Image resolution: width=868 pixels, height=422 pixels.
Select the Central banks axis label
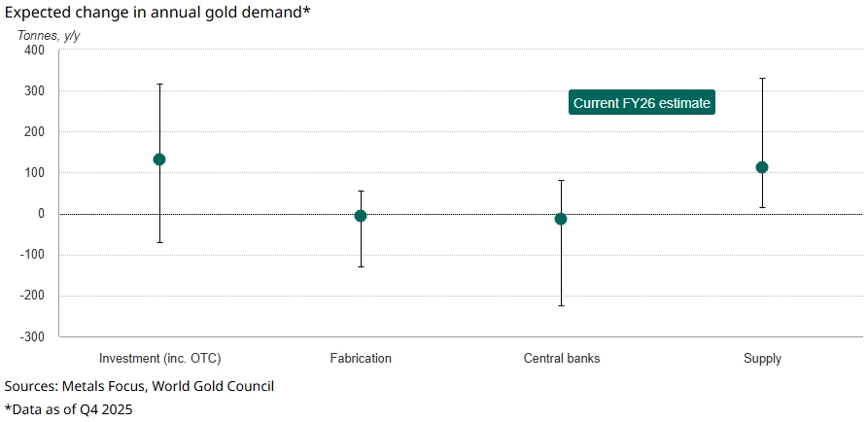[561, 358]
